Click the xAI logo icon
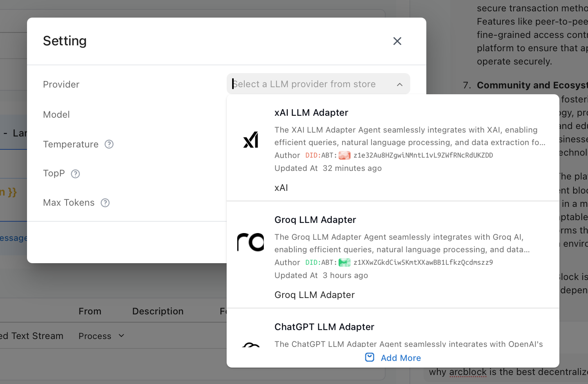The width and height of the screenshot is (588, 384). point(251,140)
